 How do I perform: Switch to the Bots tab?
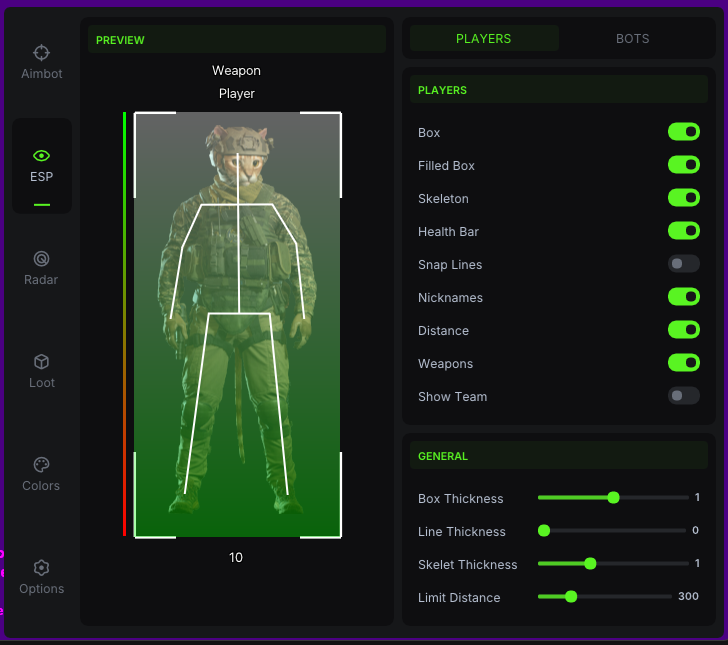coord(632,39)
